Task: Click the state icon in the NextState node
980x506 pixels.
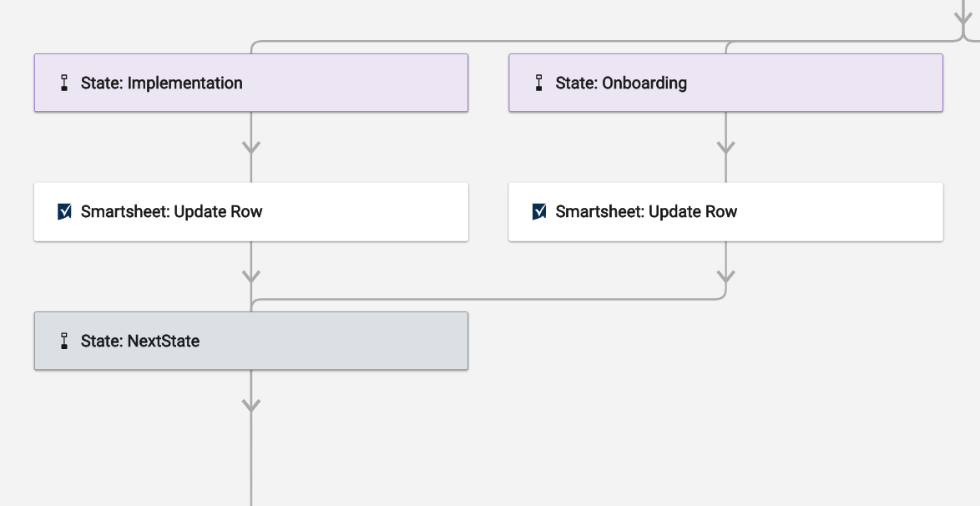Action: 63,341
